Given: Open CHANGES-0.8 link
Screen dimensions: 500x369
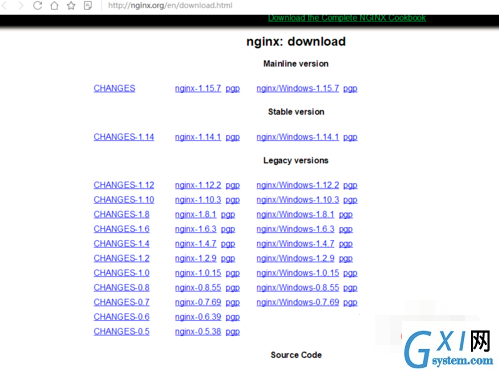Looking at the screenshot, I should (x=121, y=288).
